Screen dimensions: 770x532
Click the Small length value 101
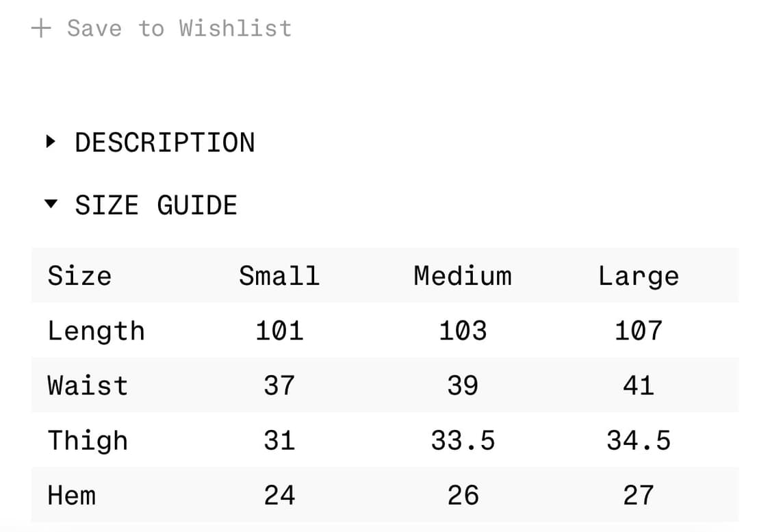279,331
